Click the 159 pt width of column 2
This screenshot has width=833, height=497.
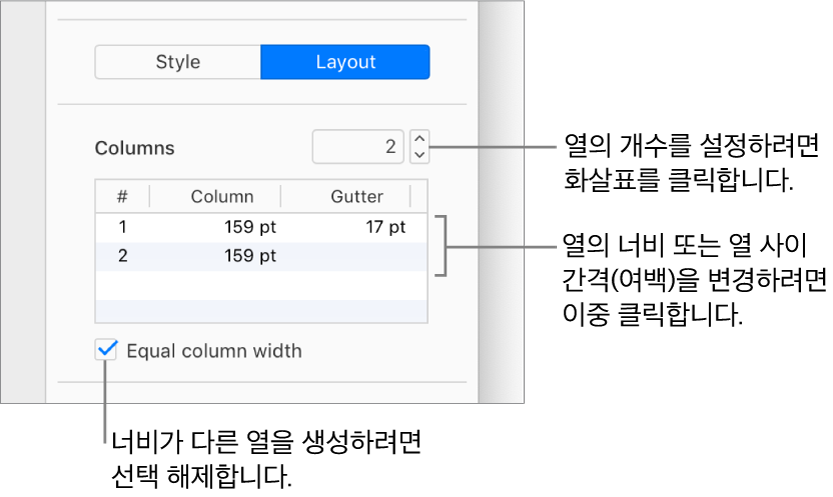coord(250,256)
